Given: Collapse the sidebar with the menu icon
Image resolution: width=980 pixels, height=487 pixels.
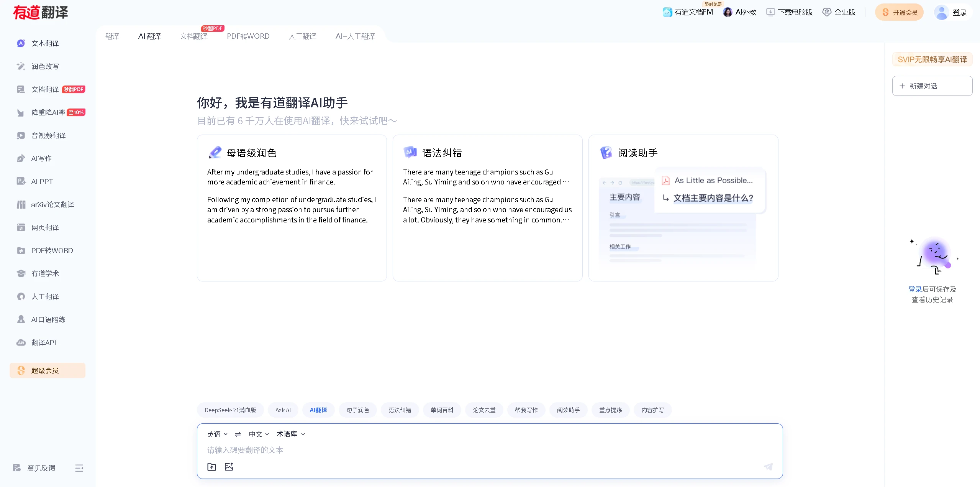Looking at the screenshot, I should (x=79, y=468).
